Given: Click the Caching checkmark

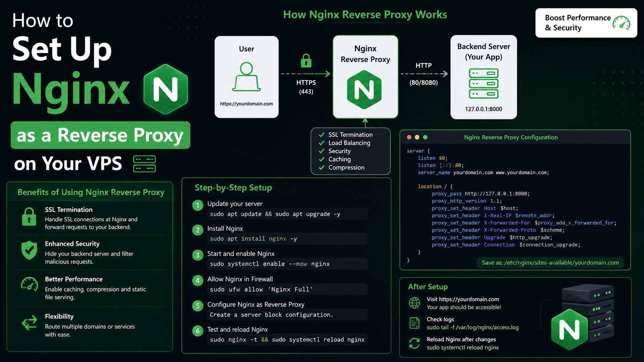Looking at the screenshot, I should pyautogui.click(x=322, y=159).
